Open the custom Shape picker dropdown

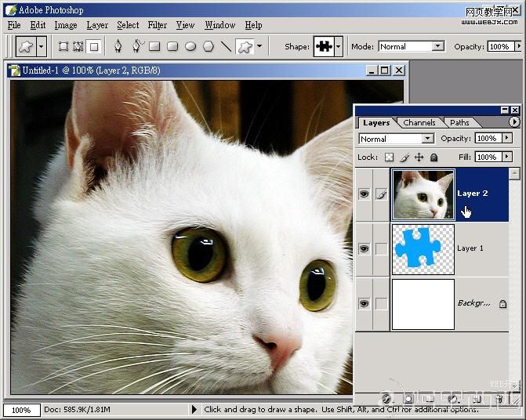click(338, 46)
